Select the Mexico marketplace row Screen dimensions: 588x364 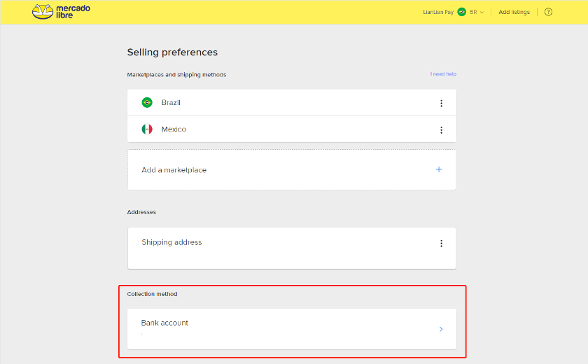[280, 129]
